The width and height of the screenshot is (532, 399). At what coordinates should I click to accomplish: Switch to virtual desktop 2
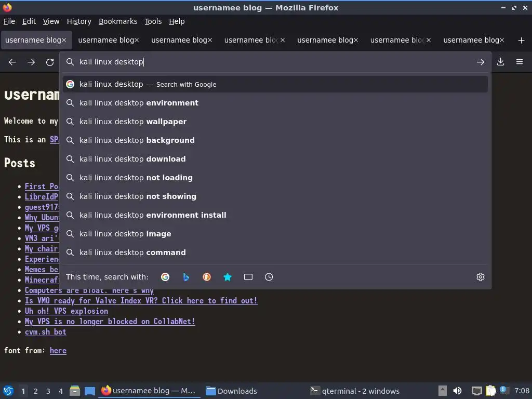tap(36, 391)
